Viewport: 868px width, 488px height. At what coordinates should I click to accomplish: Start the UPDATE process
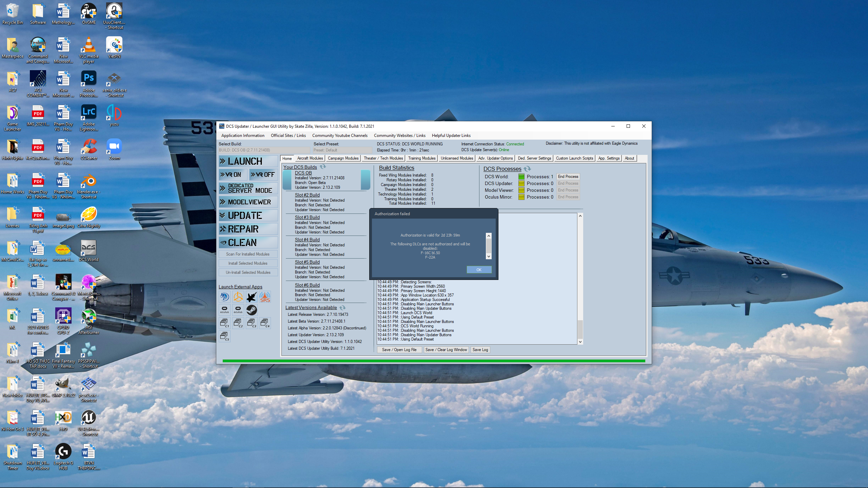248,216
